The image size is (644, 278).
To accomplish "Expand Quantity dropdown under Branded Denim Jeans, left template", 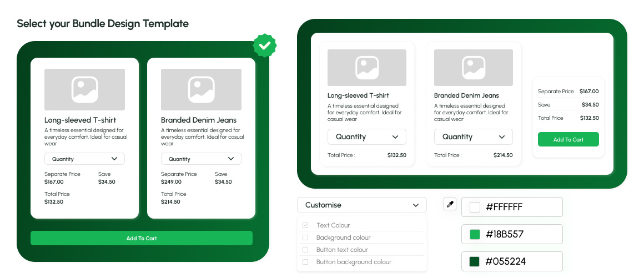I will (x=201, y=159).
